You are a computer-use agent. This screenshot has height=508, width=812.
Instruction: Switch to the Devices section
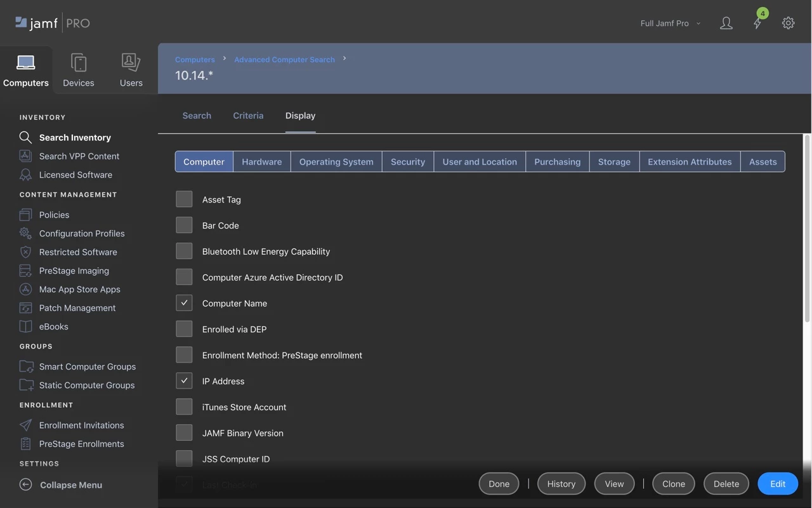[79, 70]
